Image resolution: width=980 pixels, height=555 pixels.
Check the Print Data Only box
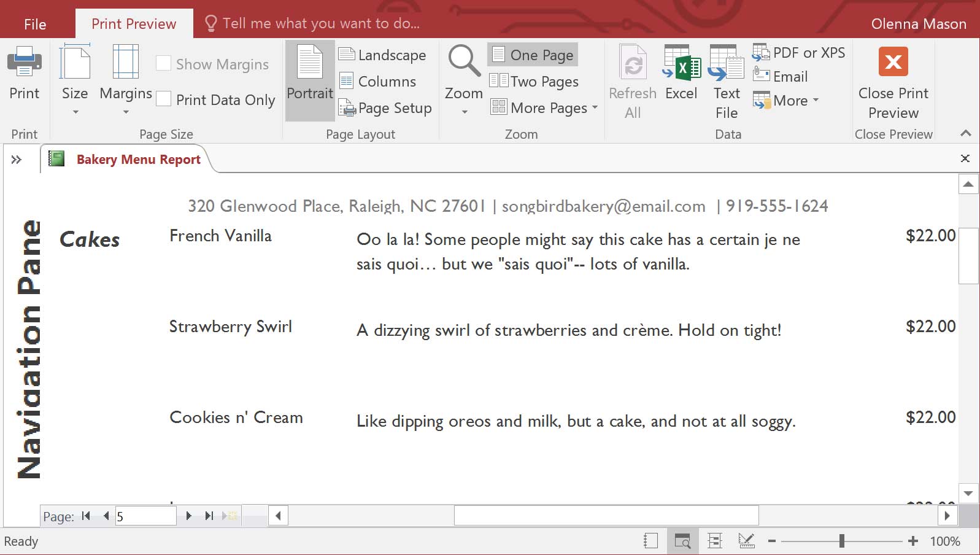163,99
